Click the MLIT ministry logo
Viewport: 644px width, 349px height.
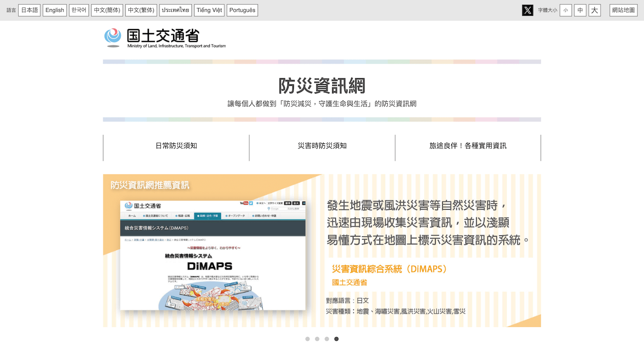(165, 38)
